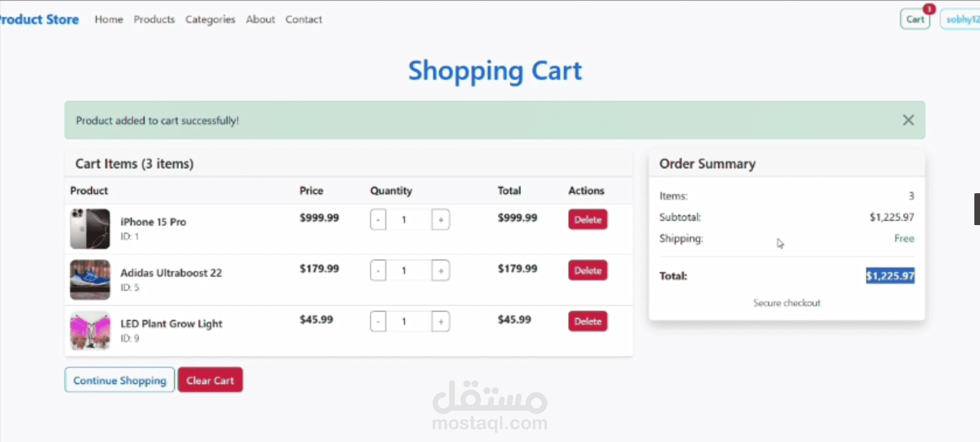This screenshot has width=980, height=442.
Task: Click the 'Product' column header
Action: point(89,191)
